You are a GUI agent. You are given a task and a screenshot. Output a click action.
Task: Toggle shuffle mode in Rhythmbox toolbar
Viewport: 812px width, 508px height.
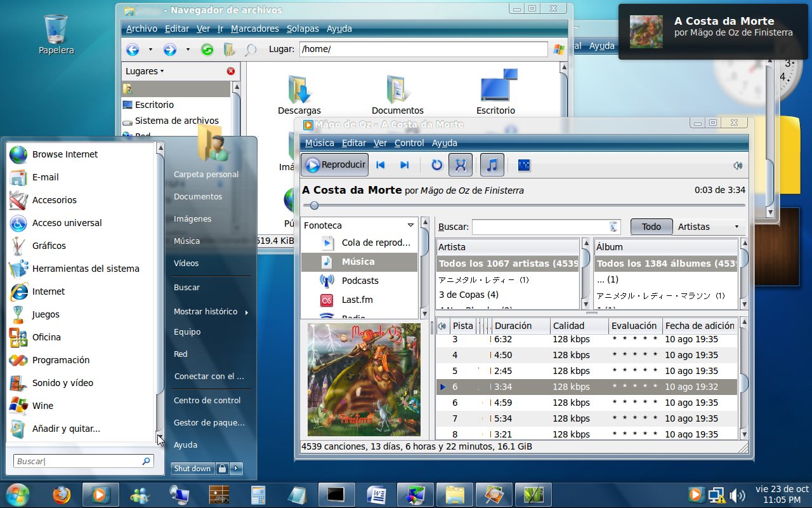click(x=461, y=165)
